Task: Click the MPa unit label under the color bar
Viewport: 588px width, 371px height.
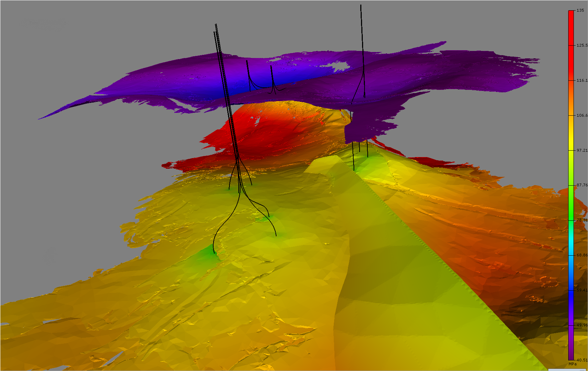Action: tap(572, 364)
